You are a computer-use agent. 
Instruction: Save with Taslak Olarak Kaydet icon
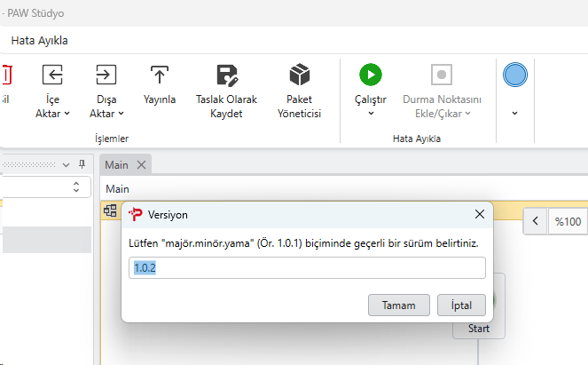[x=227, y=75]
